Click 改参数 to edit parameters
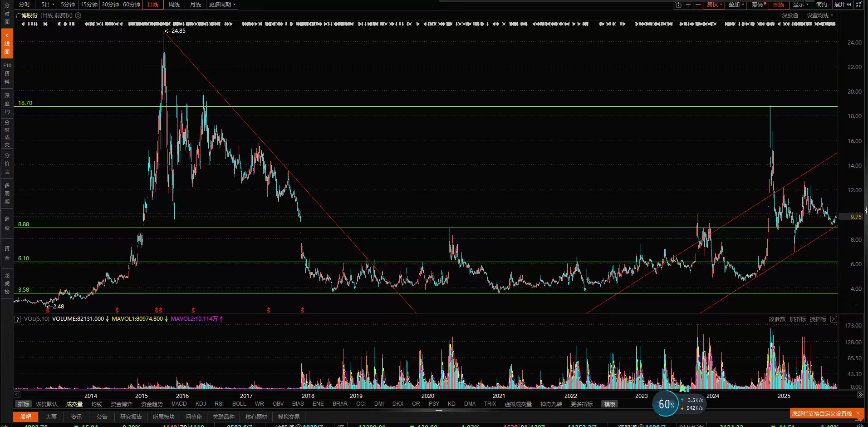868x427 pixels. pos(777,319)
